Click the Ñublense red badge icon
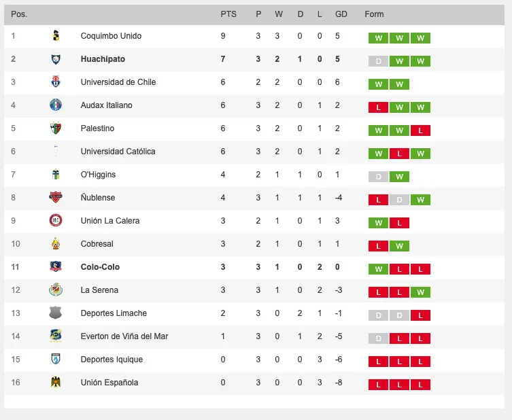The height and width of the screenshot is (420, 512). click(56, 198)
